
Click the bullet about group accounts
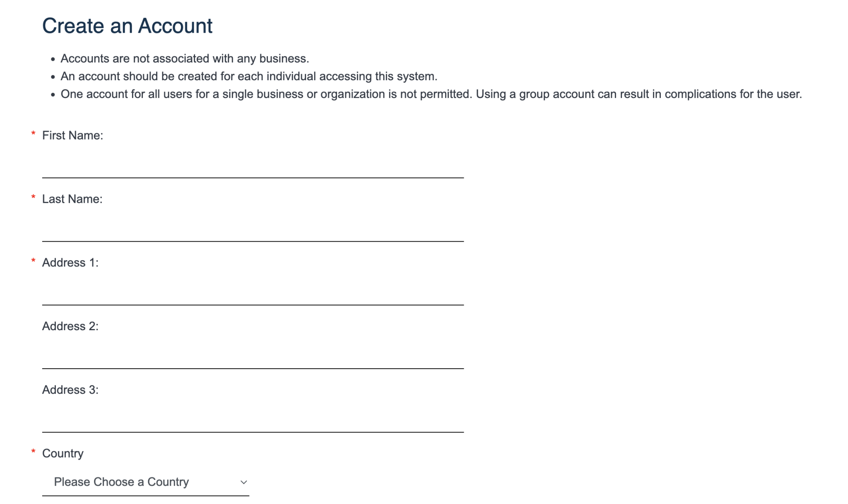pos(431,94)
